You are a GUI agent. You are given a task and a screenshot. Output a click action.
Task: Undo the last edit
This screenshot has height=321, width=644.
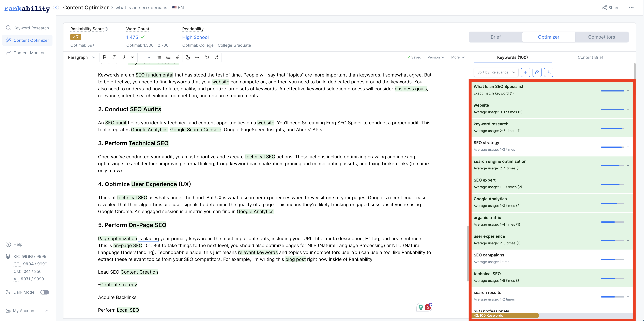pos(207,57)
